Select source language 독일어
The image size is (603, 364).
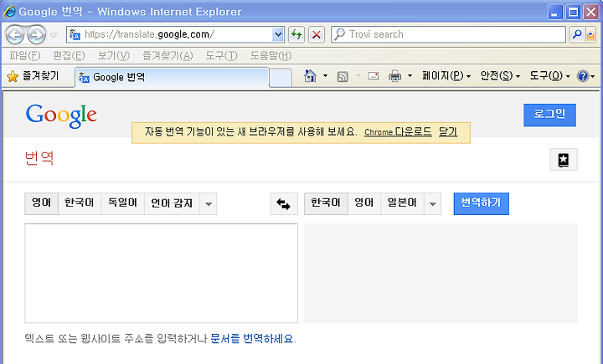(122, 203)
